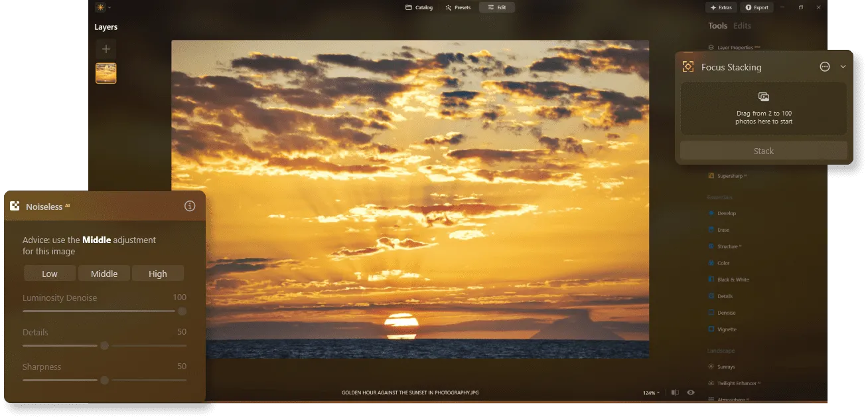Switch to the Edits tab
868x419 pixels.
click(742, 26)
